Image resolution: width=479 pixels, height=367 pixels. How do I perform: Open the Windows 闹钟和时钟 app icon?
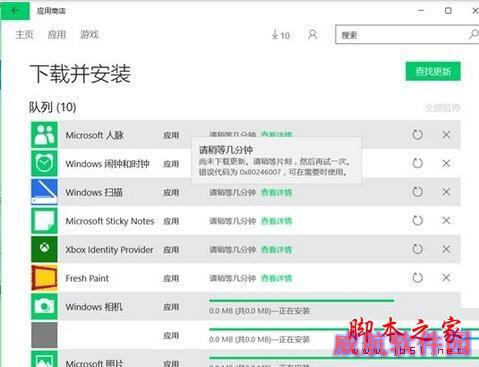click(44, 163)
